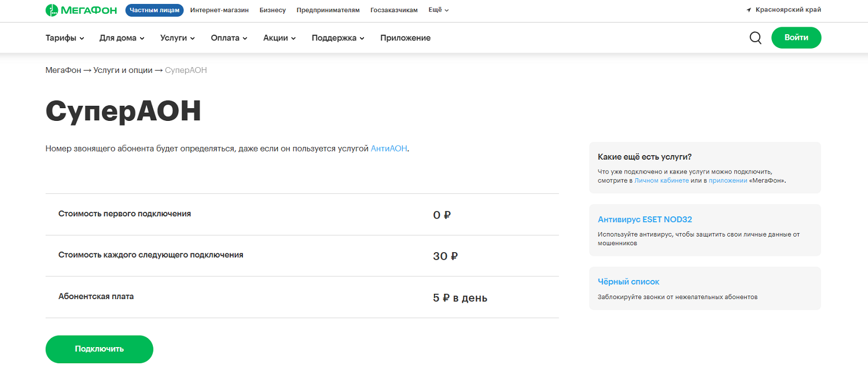Click the Подключить button
The width and height of the screenshot is (868, 376).
pos(100,349)
